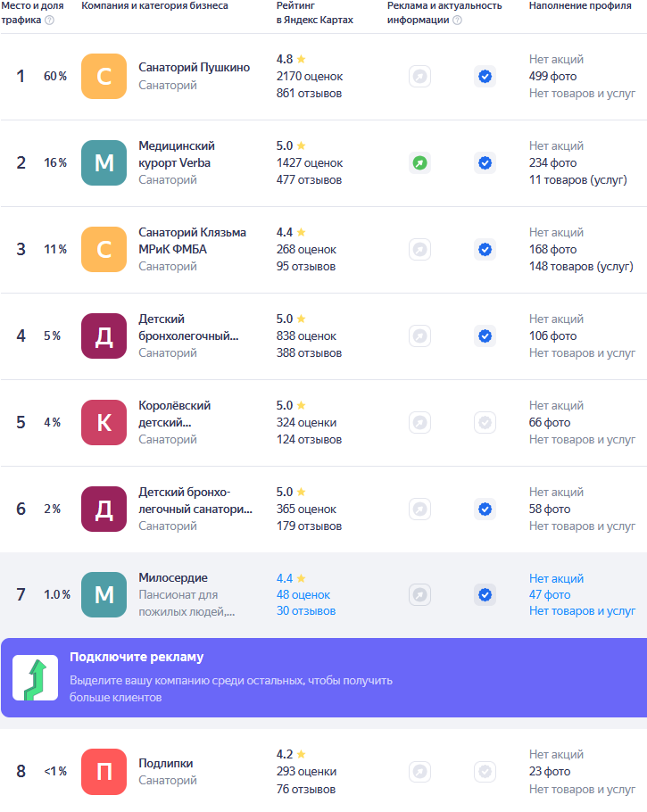This screenshot has height=812, width=647.
Task: Click the verified badge for Медицинский курорт Verba
Action: click(485, 163)
